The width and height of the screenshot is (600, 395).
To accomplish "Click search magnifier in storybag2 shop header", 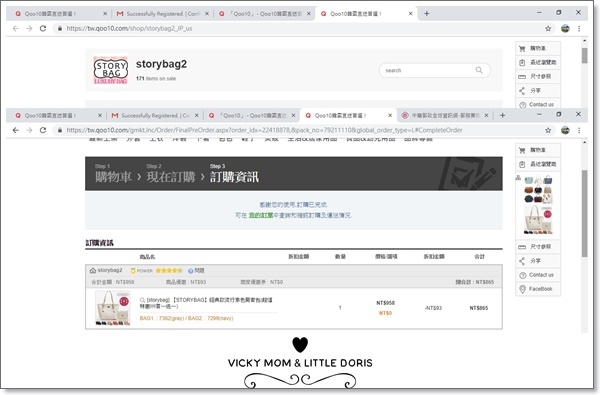I will click(x=479, y=70).
